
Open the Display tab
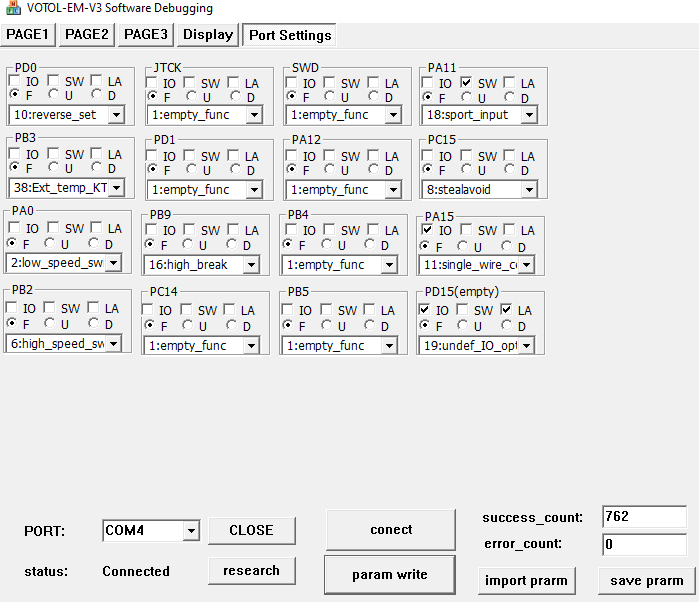tap(208, 35)
